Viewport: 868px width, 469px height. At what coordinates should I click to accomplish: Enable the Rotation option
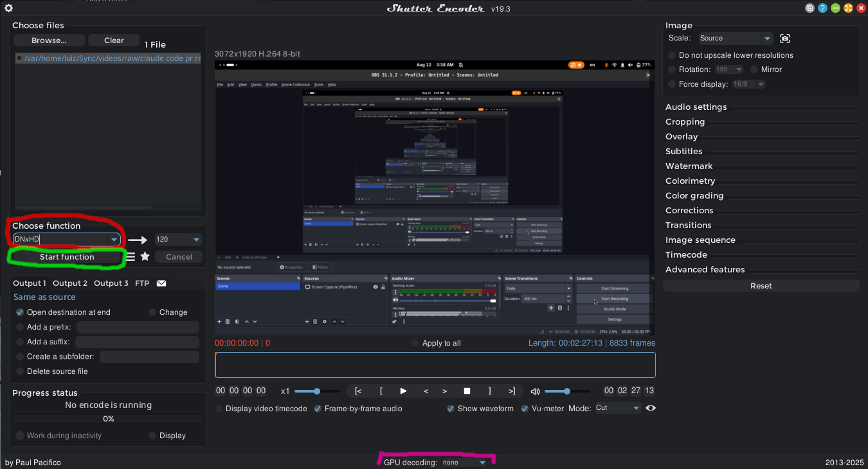[672, 69]
